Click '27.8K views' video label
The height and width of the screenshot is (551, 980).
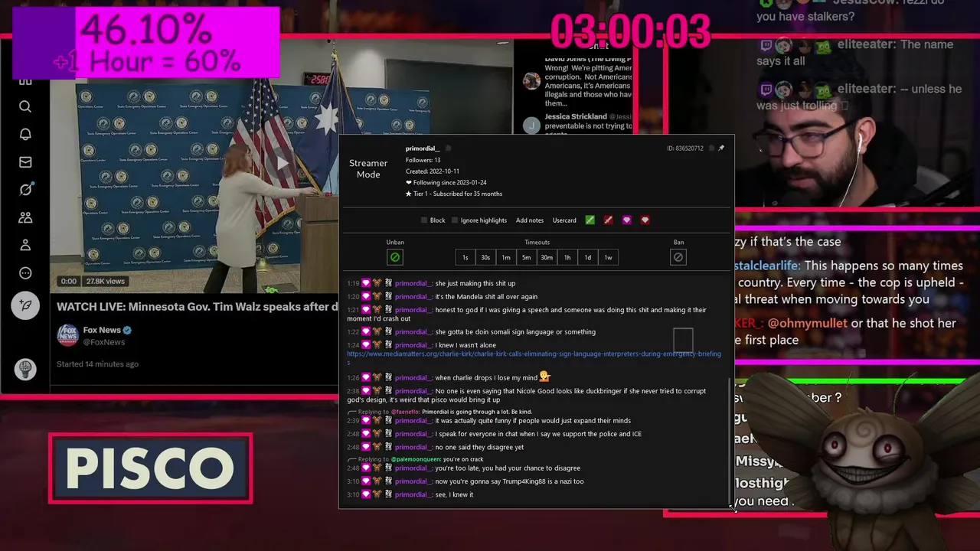pos(106,281)
